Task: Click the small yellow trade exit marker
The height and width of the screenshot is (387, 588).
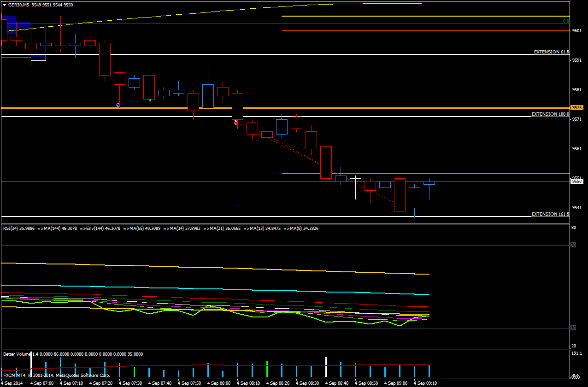Action: pos(150,100)
